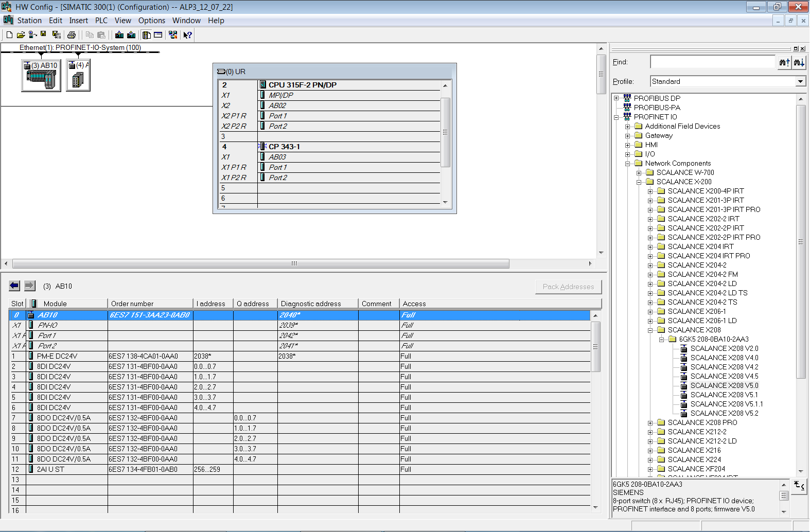Image resolution: width=810 pixels, height=532 pixels.
Task: Click the Address Overview toolbar icon
Action: coord(158,35)
